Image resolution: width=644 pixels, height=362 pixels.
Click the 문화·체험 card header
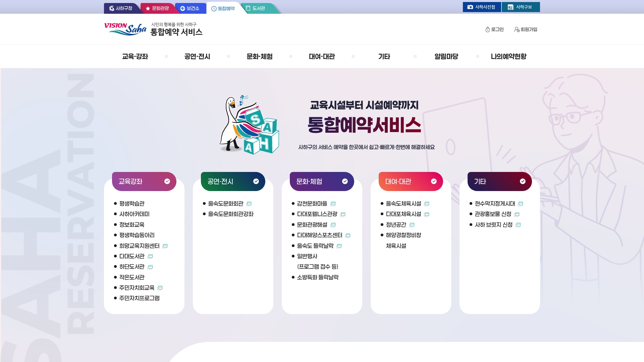[322, 181]
